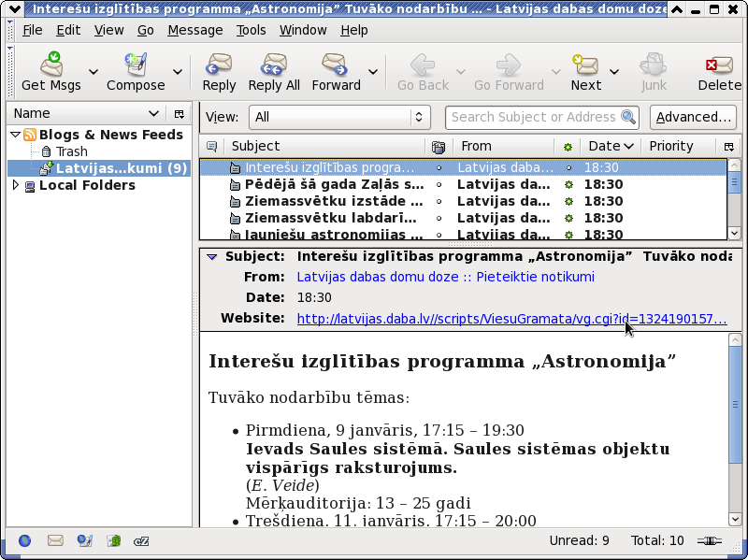
Task: Click the Trash folder icon
Action: pos(46,151)
